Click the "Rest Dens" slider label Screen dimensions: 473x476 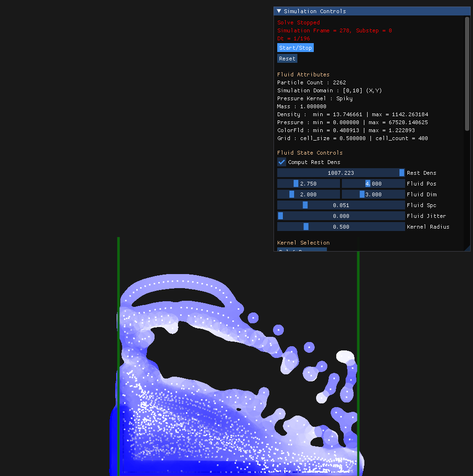click(421, 173)
